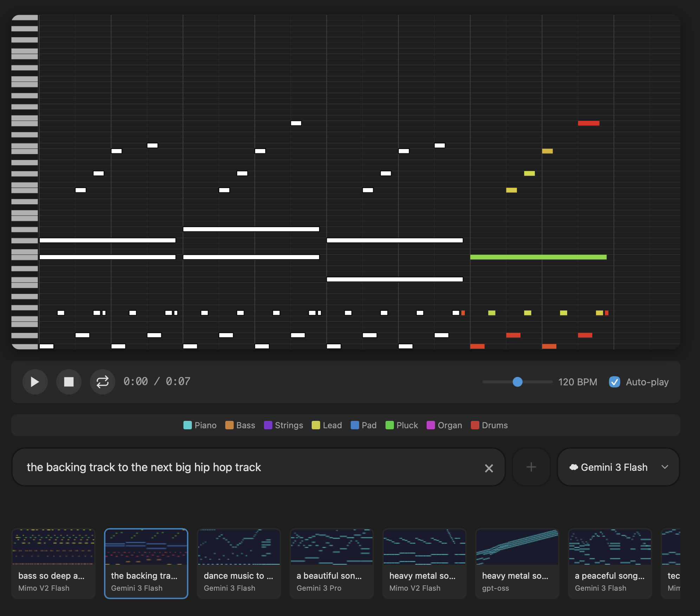Open the 'bass so deep' song thumbnail
This screenshot has width=700, height=616.
[x=53, y=547]
